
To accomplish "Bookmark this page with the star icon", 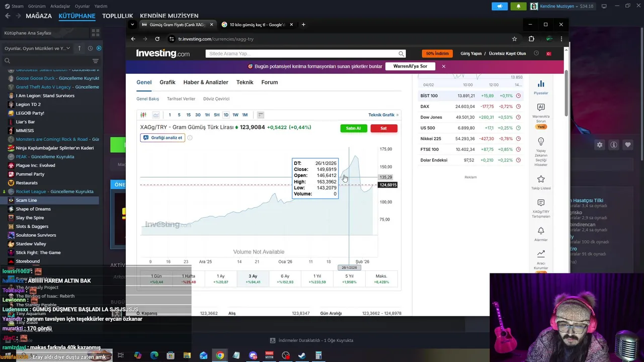I will click(x=514, y=39).
